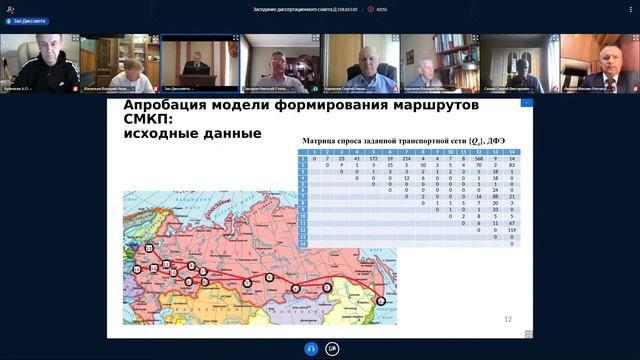640x360 pixels.
Task: Click the blue 'Зал Диссовета' speaker badge
Action: pos(27,21)
